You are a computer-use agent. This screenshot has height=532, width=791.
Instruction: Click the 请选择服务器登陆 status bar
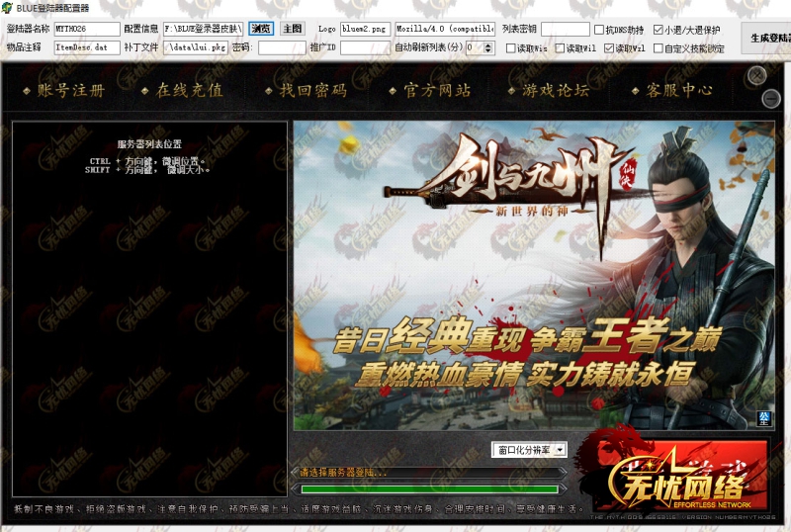coord(429,473)
